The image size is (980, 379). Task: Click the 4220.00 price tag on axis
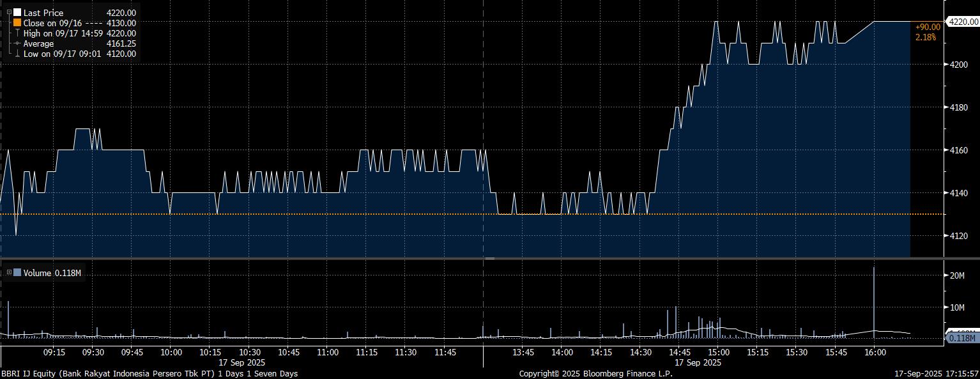click(961, 22)
